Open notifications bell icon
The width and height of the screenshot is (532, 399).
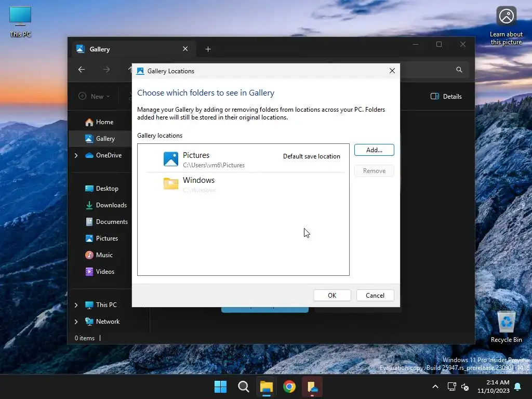(x=518, y=387)
